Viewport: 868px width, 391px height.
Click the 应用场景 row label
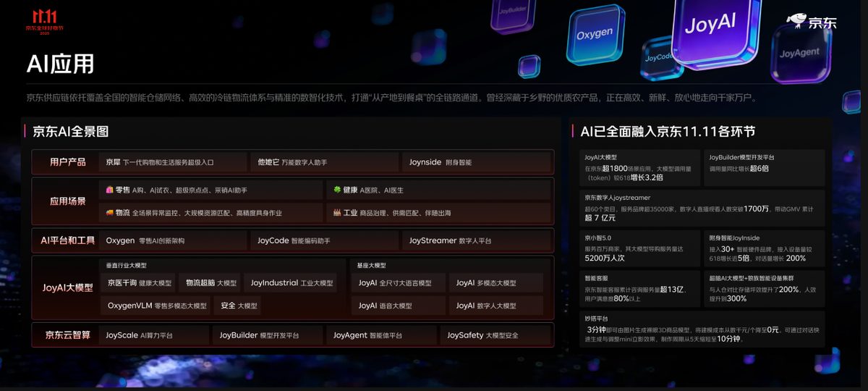67,201
